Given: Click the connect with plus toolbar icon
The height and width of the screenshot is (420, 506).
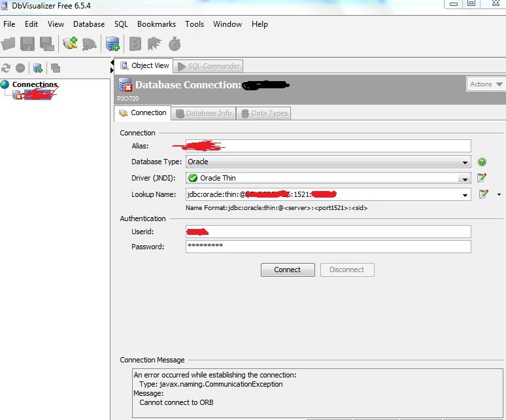Looking at the screenshot, I should tap(70, 44).
